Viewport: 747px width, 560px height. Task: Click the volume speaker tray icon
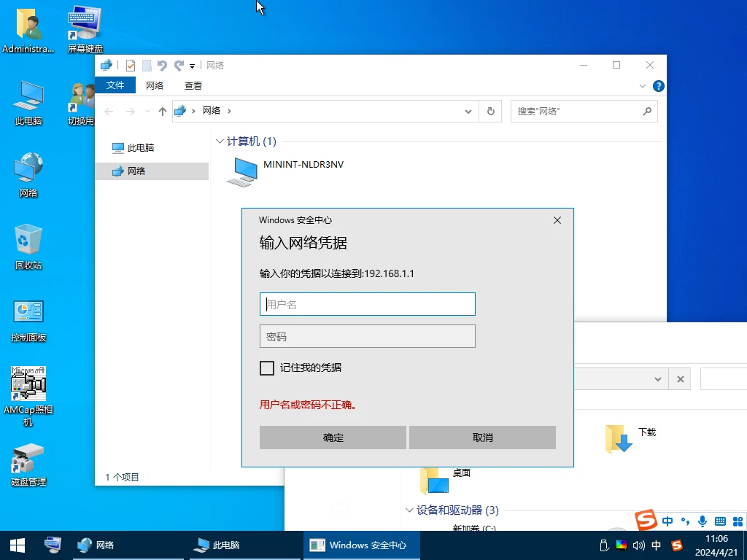[x=638, y=545]
